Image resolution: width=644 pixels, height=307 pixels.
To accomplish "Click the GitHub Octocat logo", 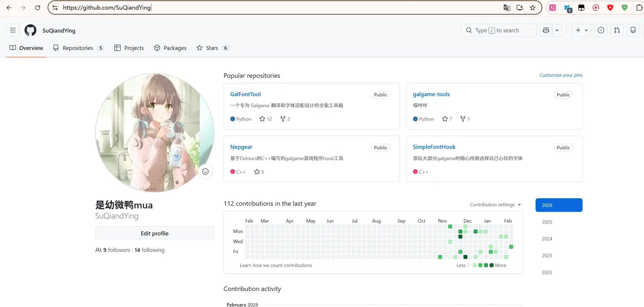I will pos(31,30).
